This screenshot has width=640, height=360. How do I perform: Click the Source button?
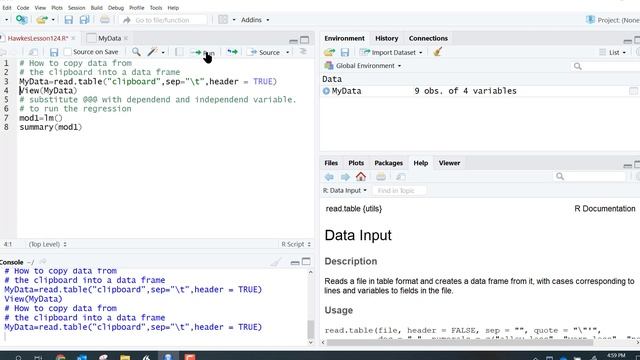coord(265,52)
